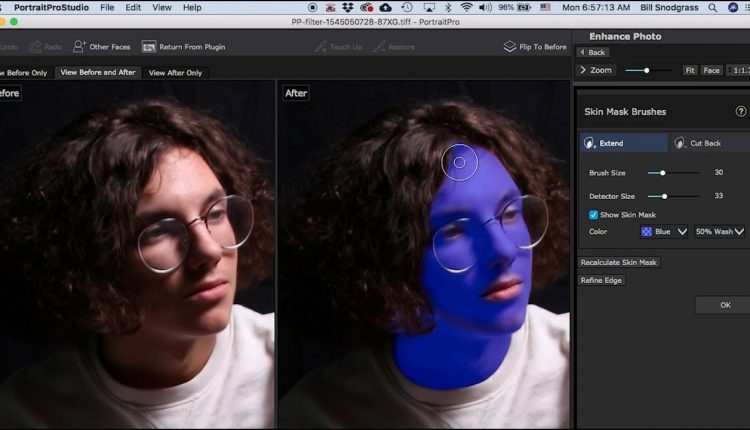The width and height of the screenshot is (750, 430).
Task: Click the Brush Size value 30
Action: (718, 172)
